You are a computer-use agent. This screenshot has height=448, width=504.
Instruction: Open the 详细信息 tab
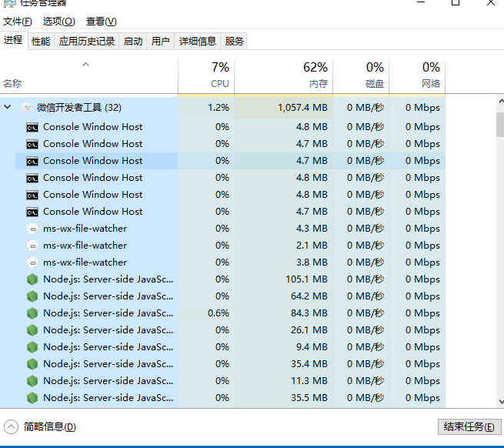tap(197, 41)
